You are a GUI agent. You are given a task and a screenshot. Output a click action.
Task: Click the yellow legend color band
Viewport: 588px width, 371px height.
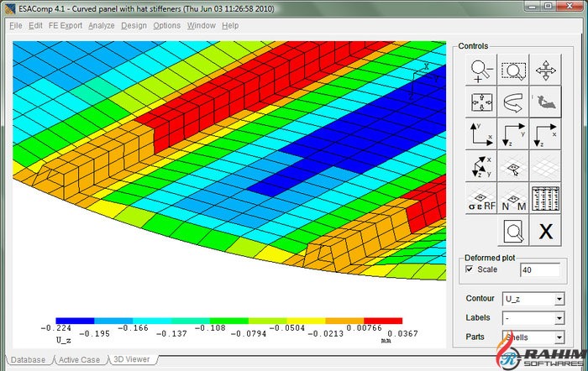[x=306, y=321]
